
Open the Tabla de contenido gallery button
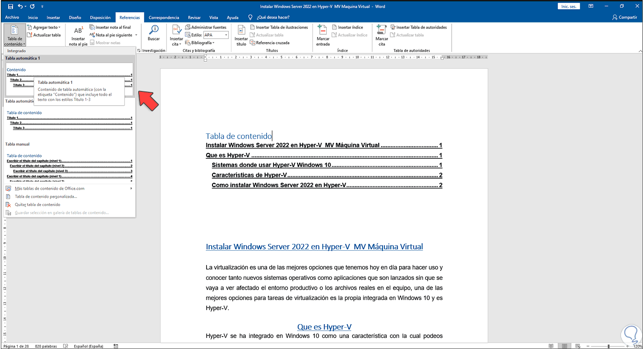coord(15,35)
